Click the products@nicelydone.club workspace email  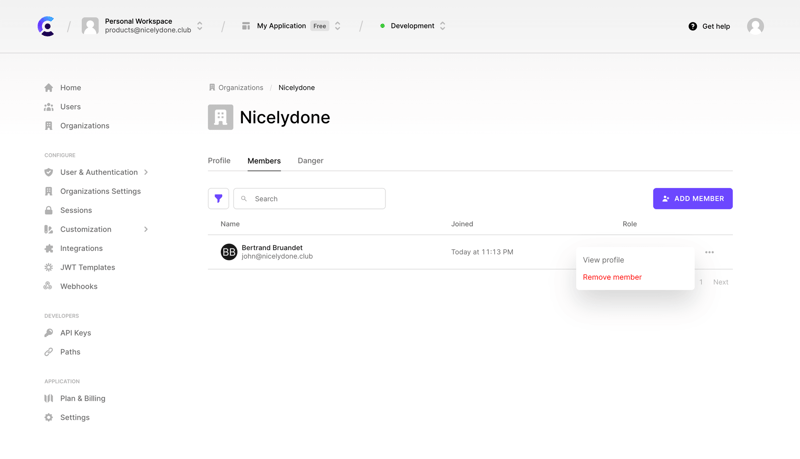pyautogui.click(x=148, y=30)
